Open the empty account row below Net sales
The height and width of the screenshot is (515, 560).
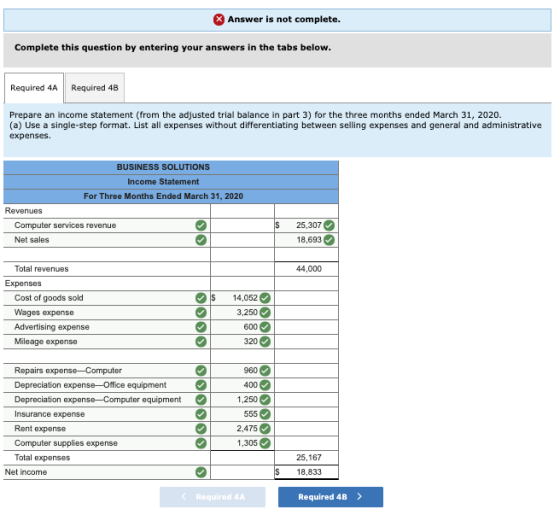pyautogui.click(x=107, y=254)
